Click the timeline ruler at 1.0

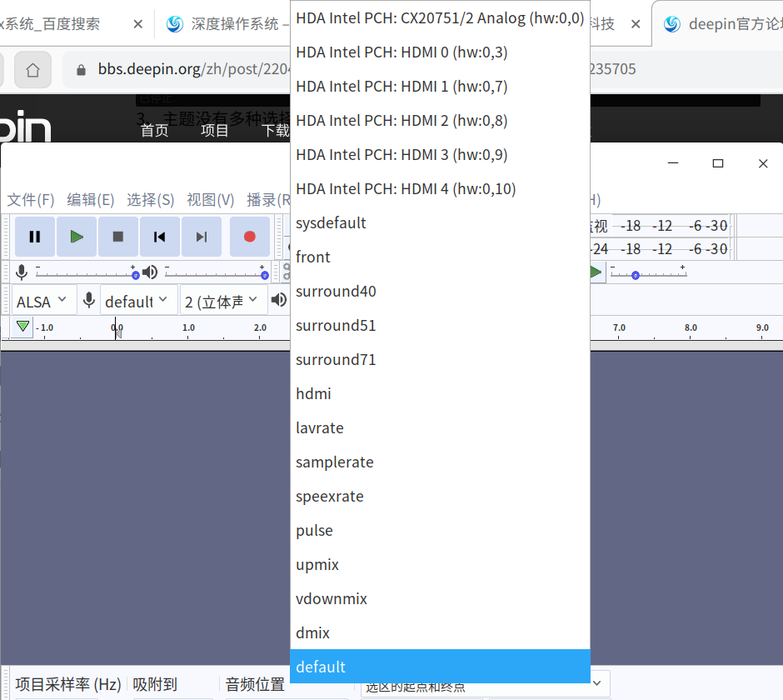click(188, 327)
